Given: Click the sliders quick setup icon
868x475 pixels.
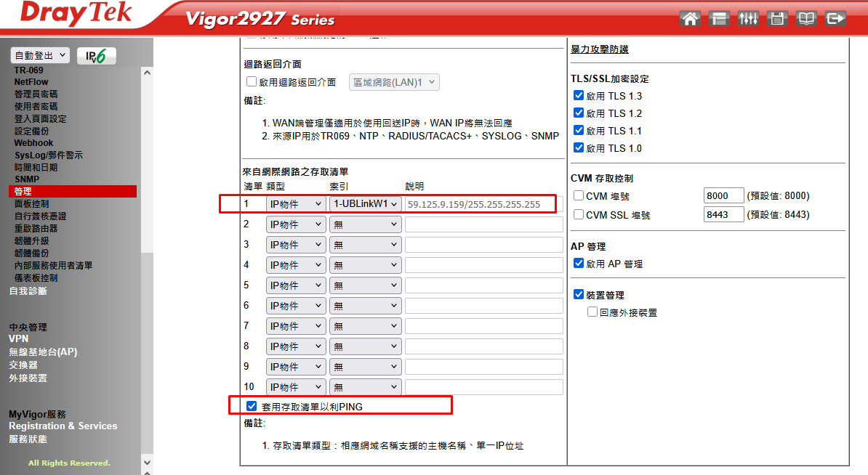Looking at the screenshot, I should coord(748,19).
